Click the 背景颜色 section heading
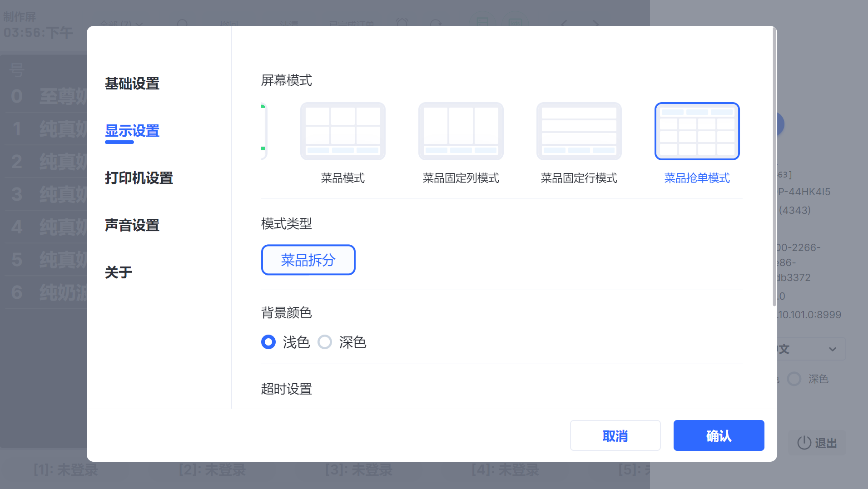Image resolution: width=868 pixels, height=489 pixels. [287, 312]
